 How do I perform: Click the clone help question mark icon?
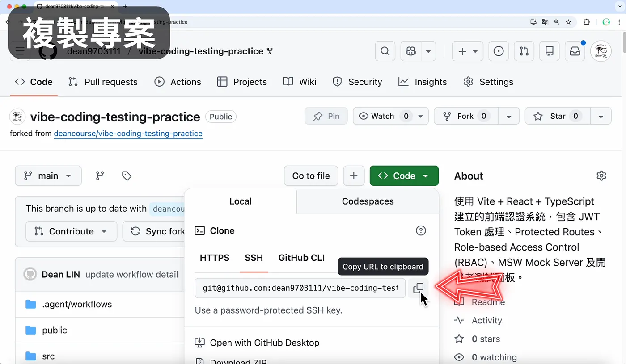(x=421, y=230)
